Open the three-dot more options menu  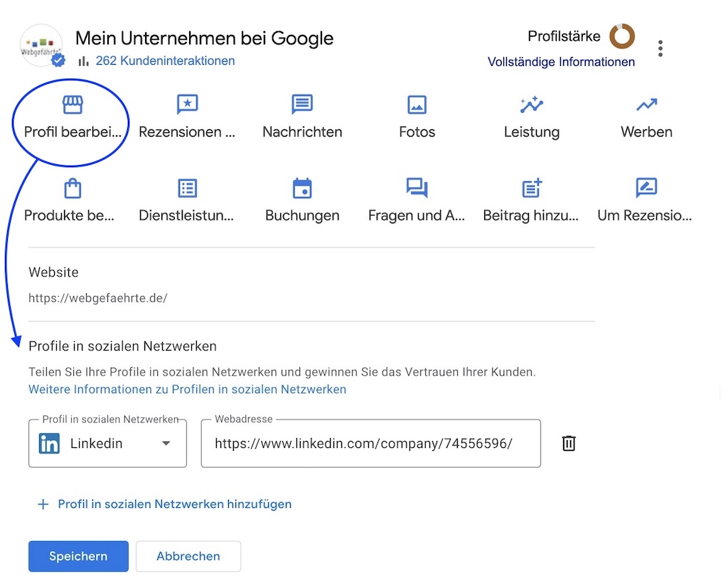tap(660, 48)
